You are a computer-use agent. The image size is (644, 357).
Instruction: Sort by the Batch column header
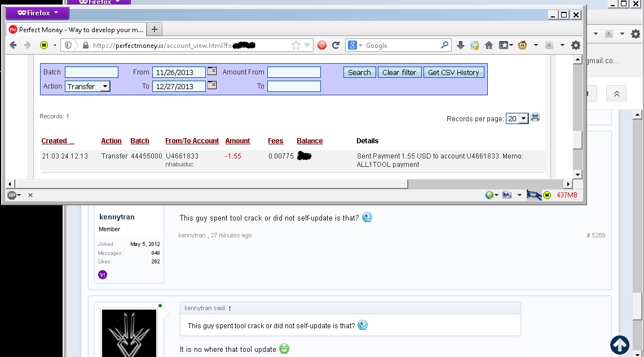coord(140,141)
